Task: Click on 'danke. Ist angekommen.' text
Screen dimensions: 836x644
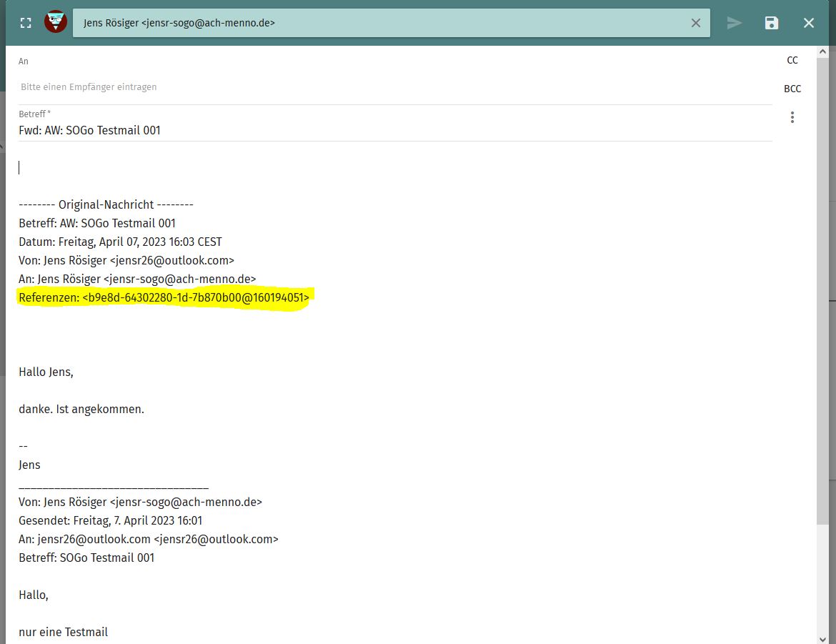Action: coord(81,410)
